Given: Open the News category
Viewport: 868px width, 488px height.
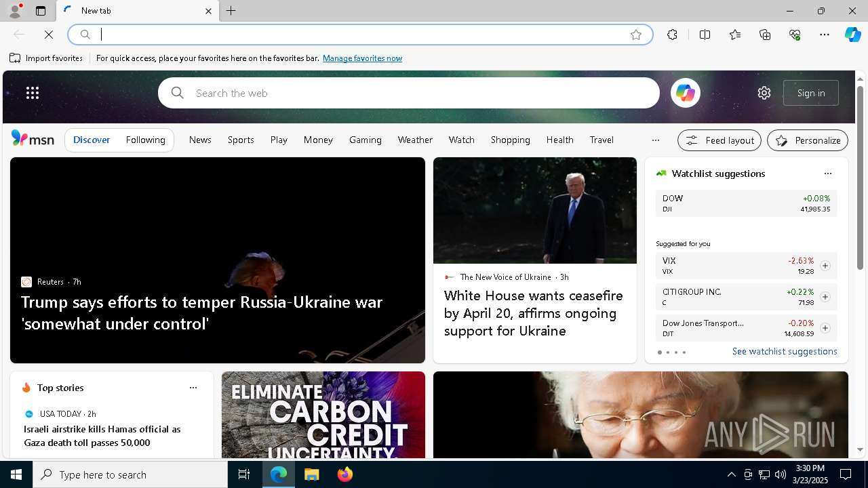Looking at the screenshot, I should (x=200, y=140).
